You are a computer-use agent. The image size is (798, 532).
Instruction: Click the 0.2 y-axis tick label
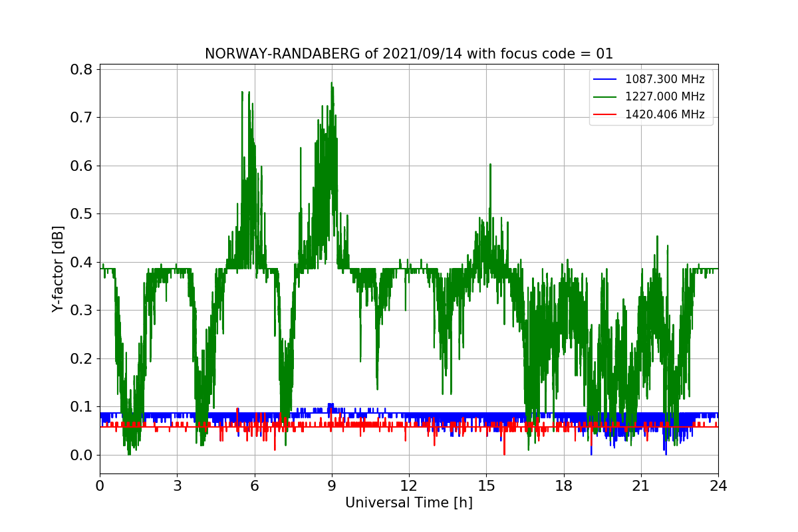click(x=82, y=358)
